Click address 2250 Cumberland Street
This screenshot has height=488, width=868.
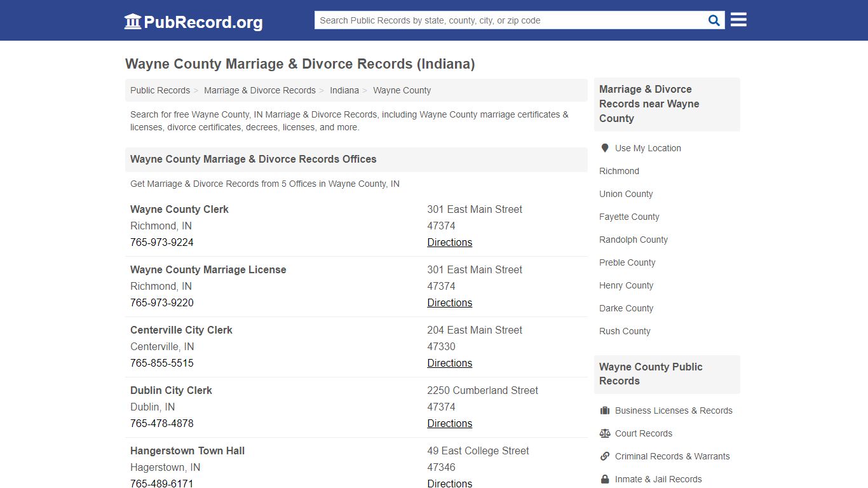[x=482, y=390]
